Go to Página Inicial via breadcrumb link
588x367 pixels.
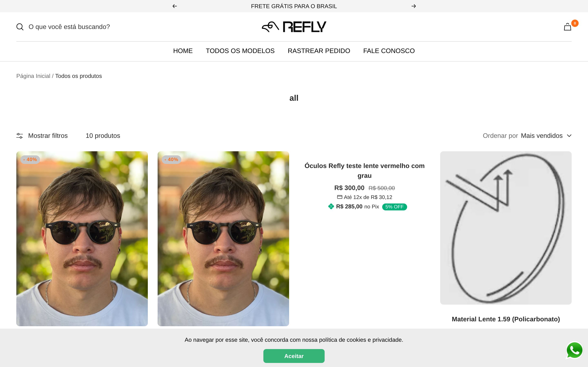(x=33, y=76)
